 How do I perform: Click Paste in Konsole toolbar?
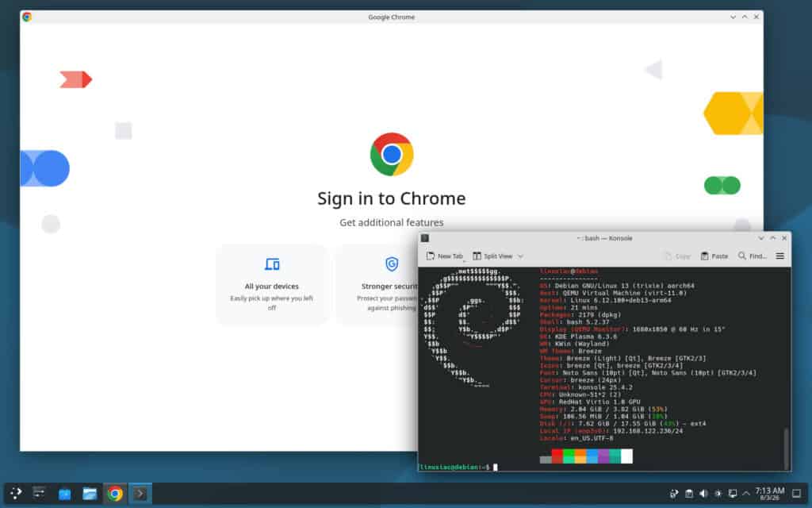pyautogui.click(x=714, y=256)
